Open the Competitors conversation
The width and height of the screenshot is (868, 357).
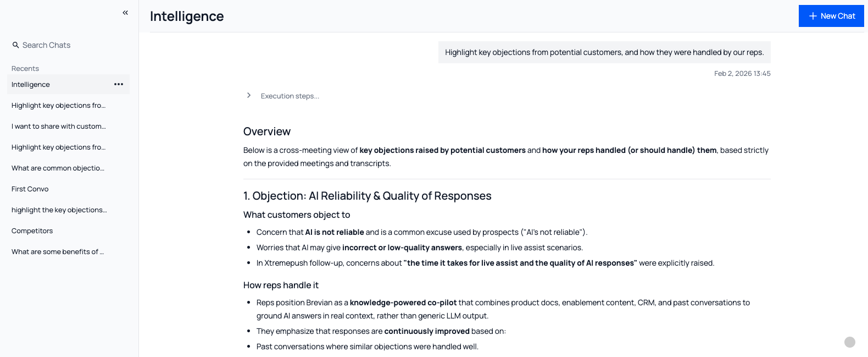point(32,230)
